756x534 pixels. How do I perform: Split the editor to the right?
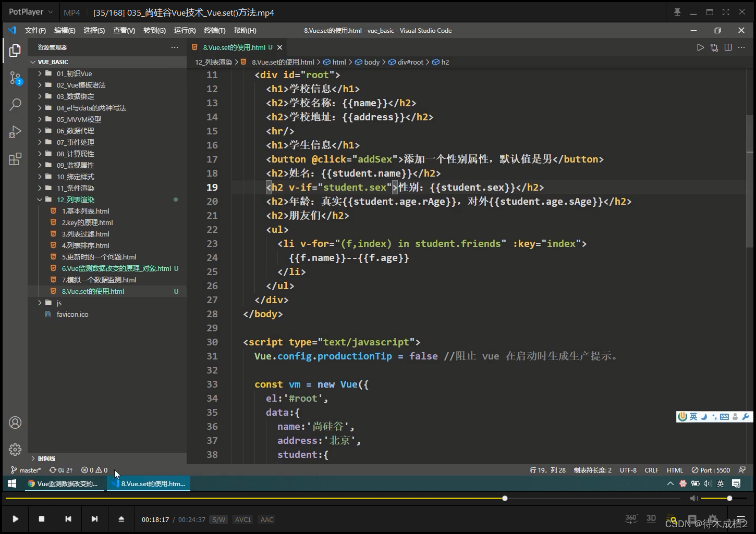pyautogui.click(x=728, y=47)
